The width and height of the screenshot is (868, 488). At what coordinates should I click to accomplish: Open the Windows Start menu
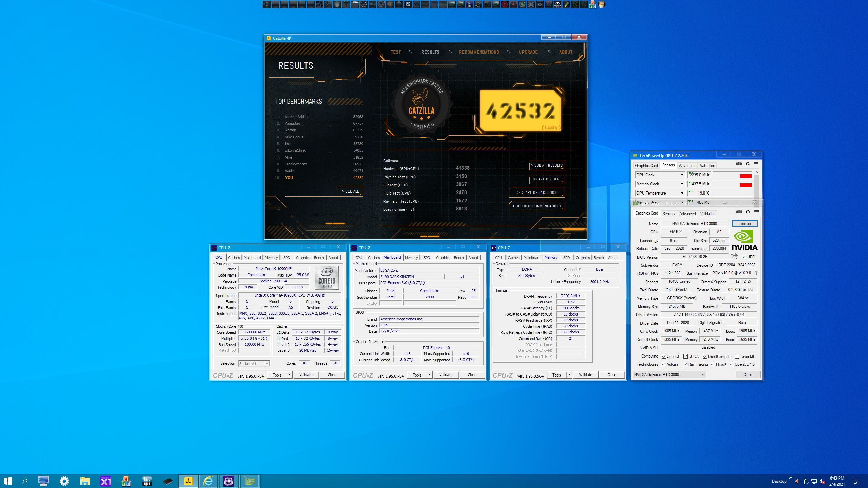(x=8, y=481)
